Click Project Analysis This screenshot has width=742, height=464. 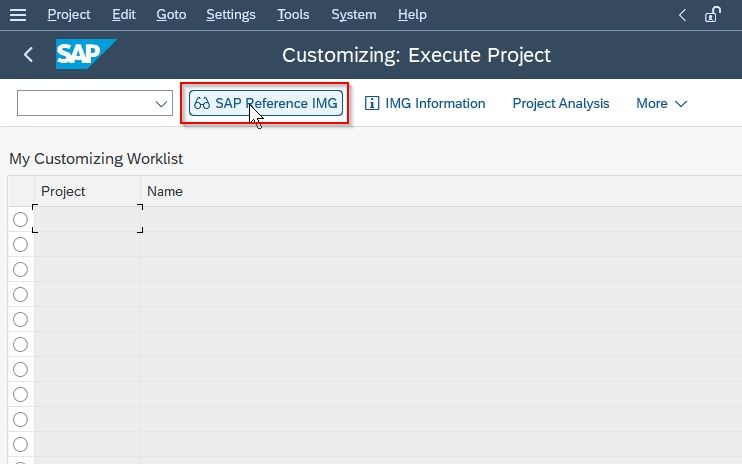pyautogui.click(x=561, y=103)
